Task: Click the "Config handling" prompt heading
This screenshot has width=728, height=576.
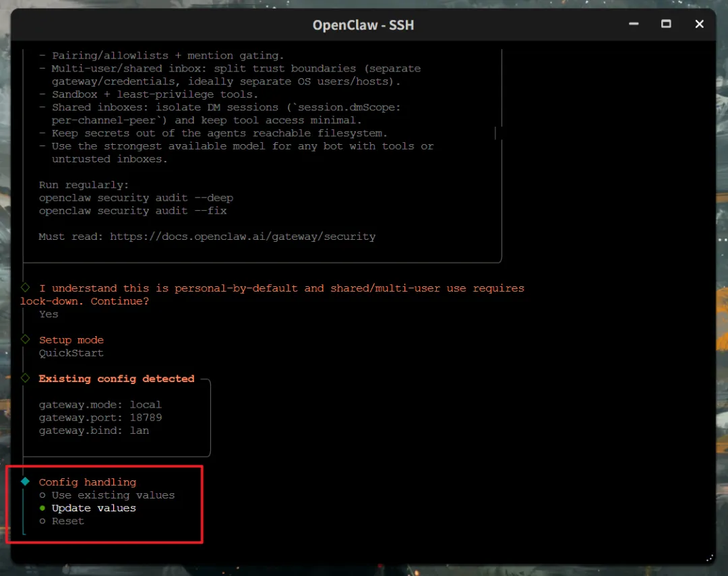Action: tap(88, 482)
